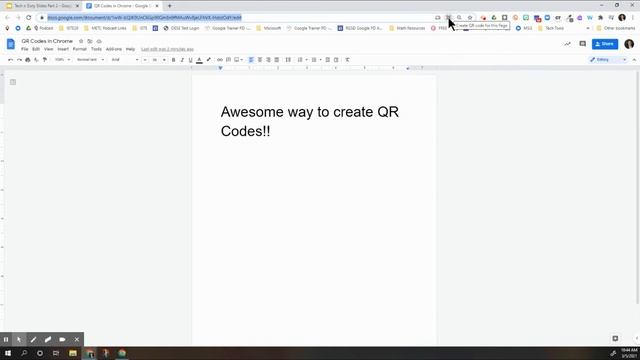Screen dimensions: 640x360
Task: Open the Insert menu
Action: [63, 49]
